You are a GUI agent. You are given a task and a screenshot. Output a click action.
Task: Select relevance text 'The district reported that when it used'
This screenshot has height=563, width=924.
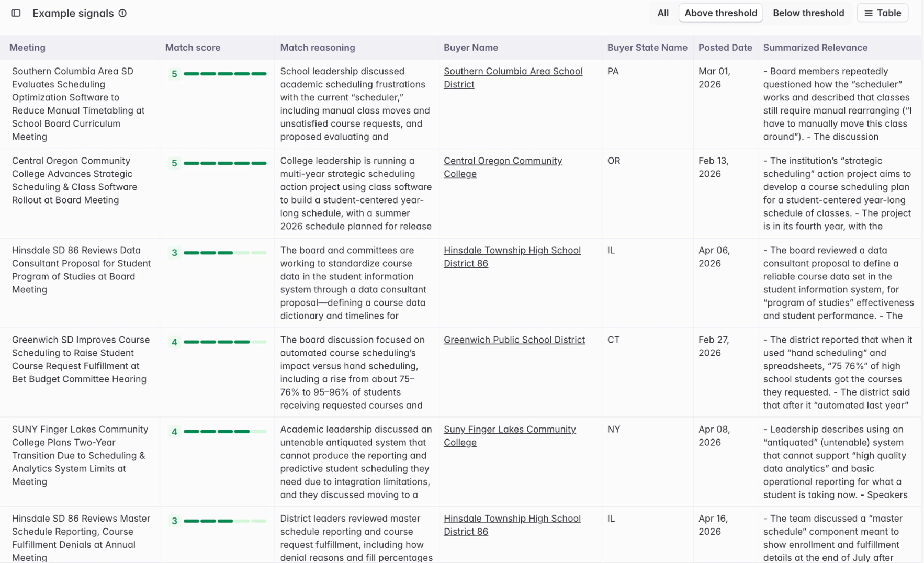tap(838, 373)
